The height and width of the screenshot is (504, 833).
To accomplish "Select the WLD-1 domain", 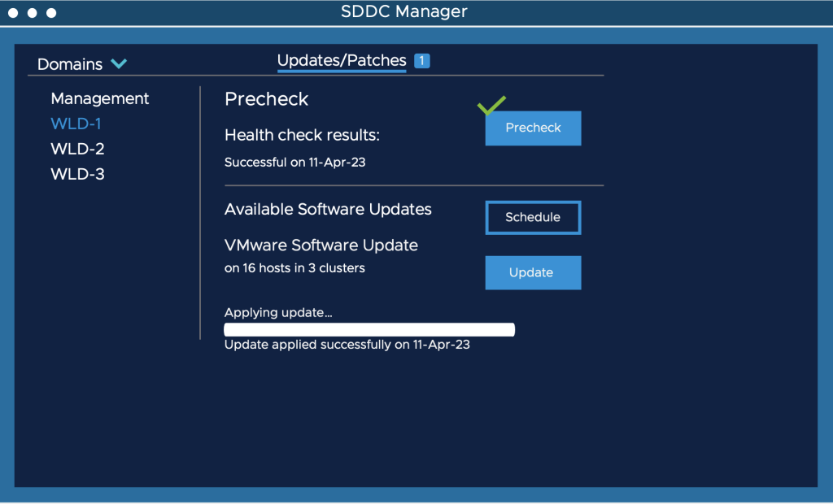I will [x=76, y=124].
